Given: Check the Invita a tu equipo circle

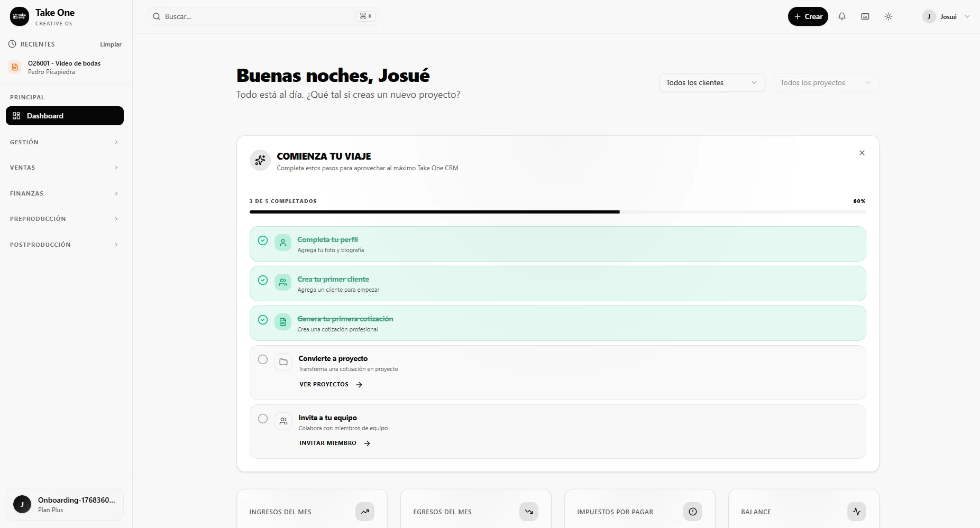Looking at the screenshot, I should [263, 419].
